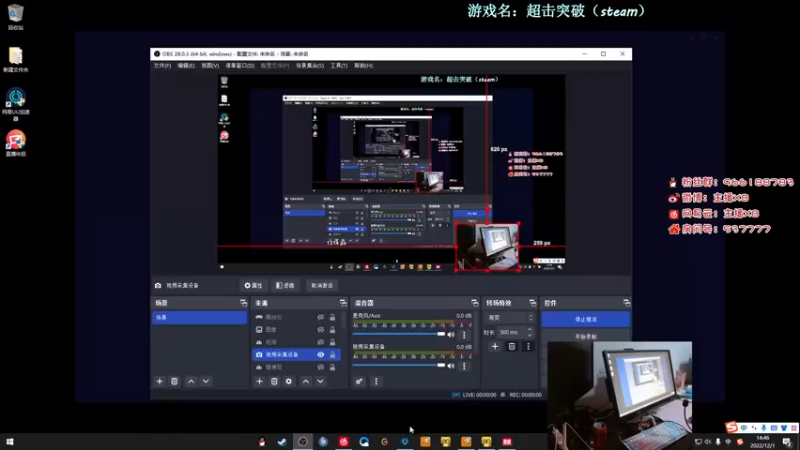Open transition three-dot properties menu
The height and width of the screenshot is (450, 800).
[x=528, y=346]
